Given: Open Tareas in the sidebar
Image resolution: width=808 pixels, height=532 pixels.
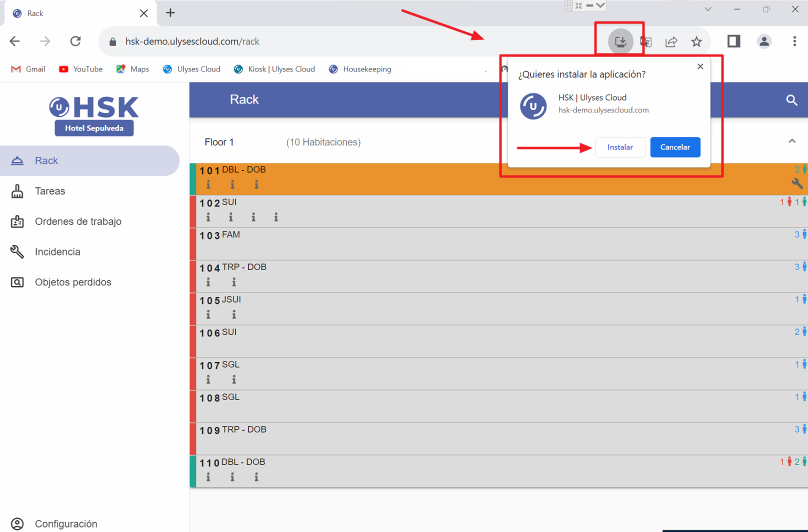Looking at the screenshot, I should coord(50,191).
